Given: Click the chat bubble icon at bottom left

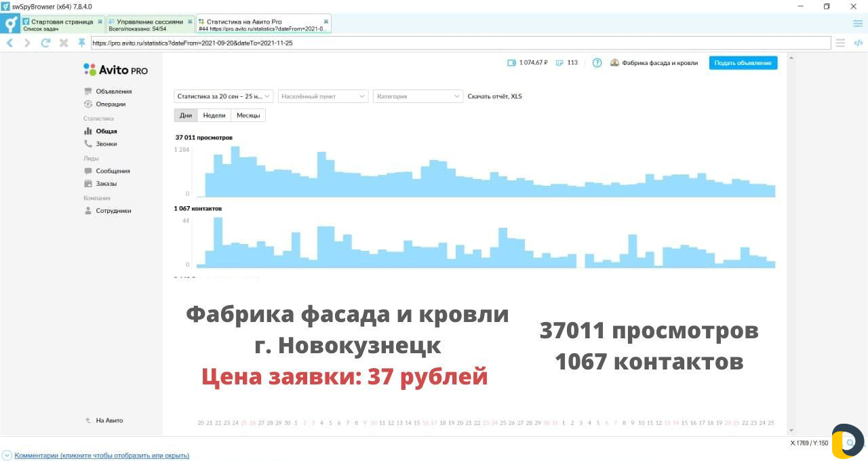Looking at the screenshot, I should point(7,456).
